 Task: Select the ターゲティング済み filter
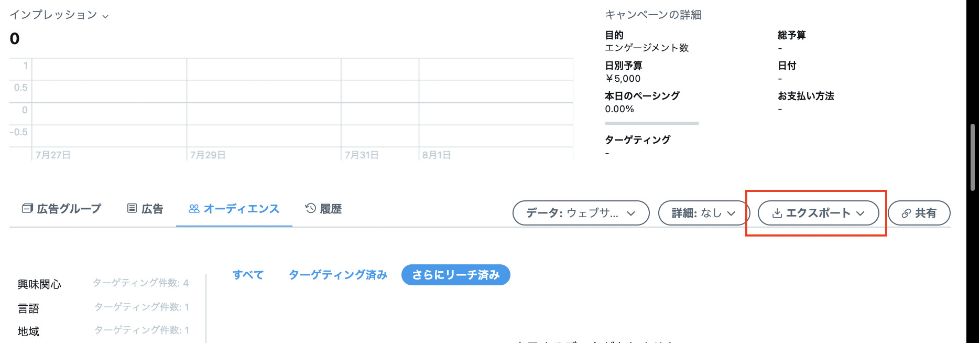338,275
